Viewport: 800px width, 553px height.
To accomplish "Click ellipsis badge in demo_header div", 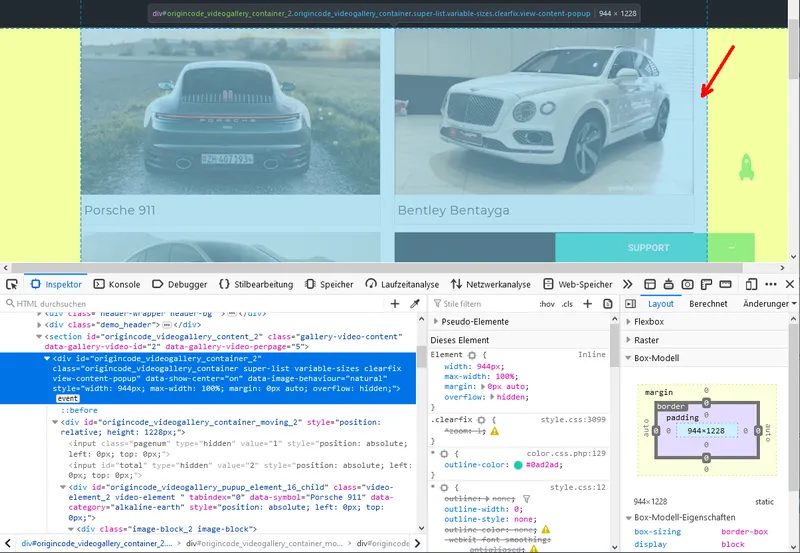I will point(167,324).
